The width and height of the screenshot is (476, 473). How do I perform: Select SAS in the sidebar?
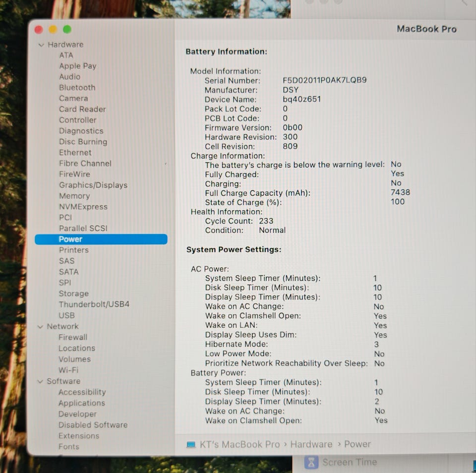[67, 261]
